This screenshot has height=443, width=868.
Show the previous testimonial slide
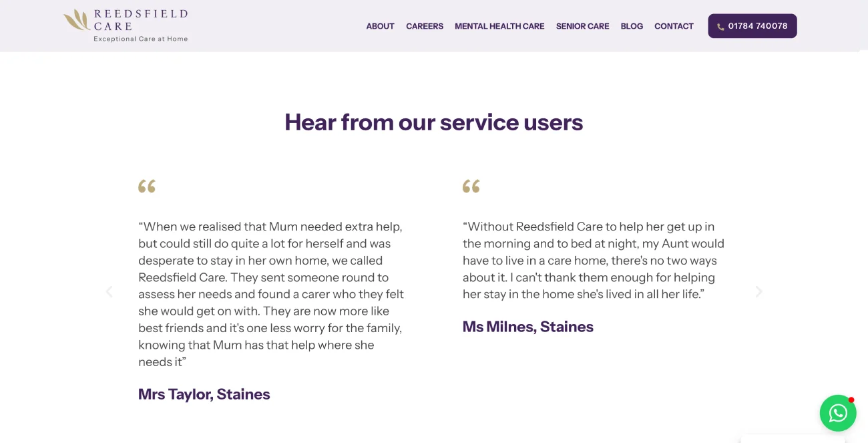(x=110, y=291)
